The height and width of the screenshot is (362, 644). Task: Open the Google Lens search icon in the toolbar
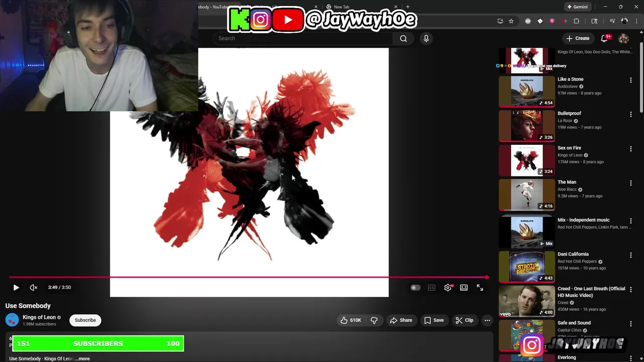(594, 21)
